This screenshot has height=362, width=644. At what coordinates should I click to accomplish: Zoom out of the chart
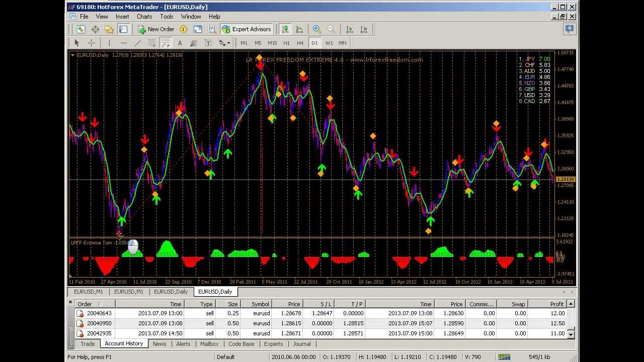331,29
